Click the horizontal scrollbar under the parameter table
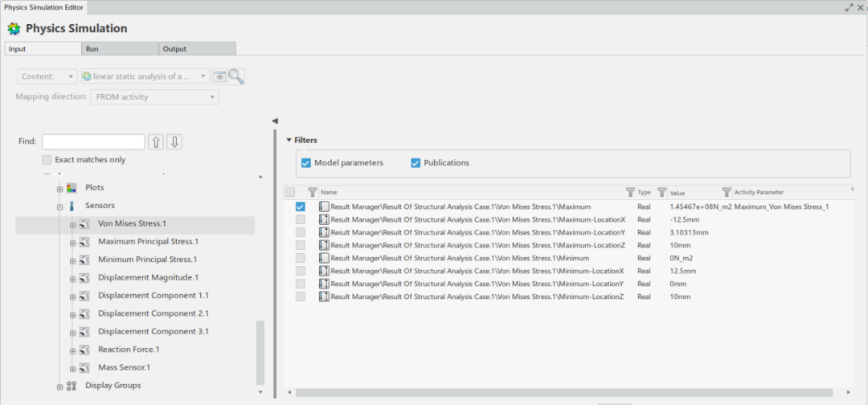This screenshot has height=405, width=868. pyautogui.click(x=563, y=392)
